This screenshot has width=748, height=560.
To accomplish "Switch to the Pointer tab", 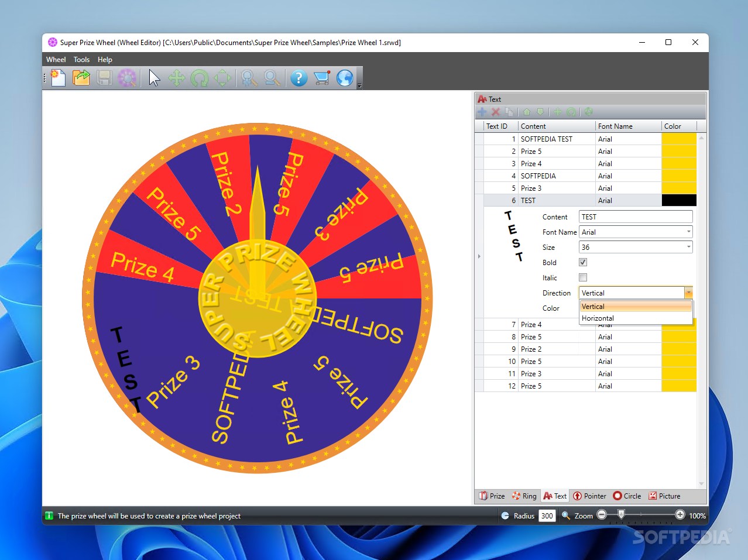I will coord(589,496).
